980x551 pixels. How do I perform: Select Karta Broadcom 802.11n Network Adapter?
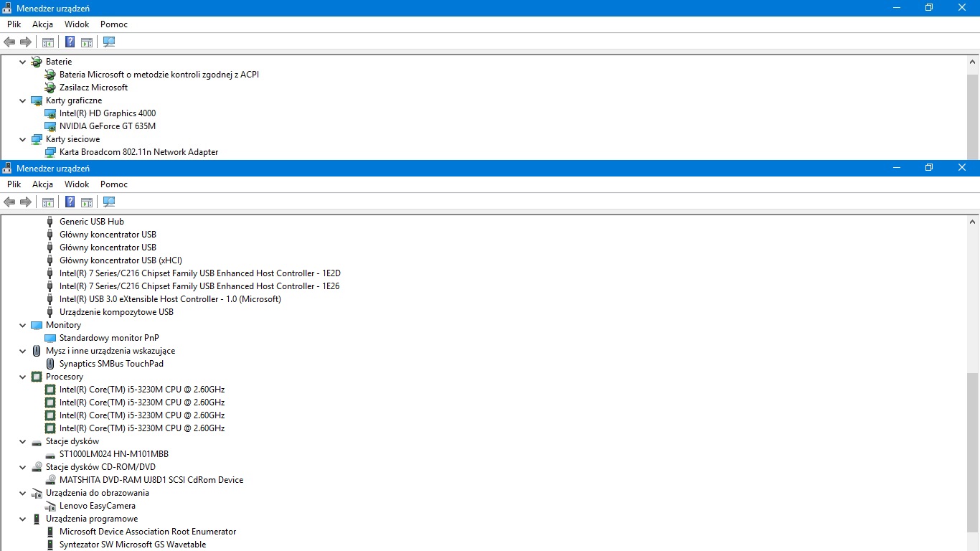[138, 151]
